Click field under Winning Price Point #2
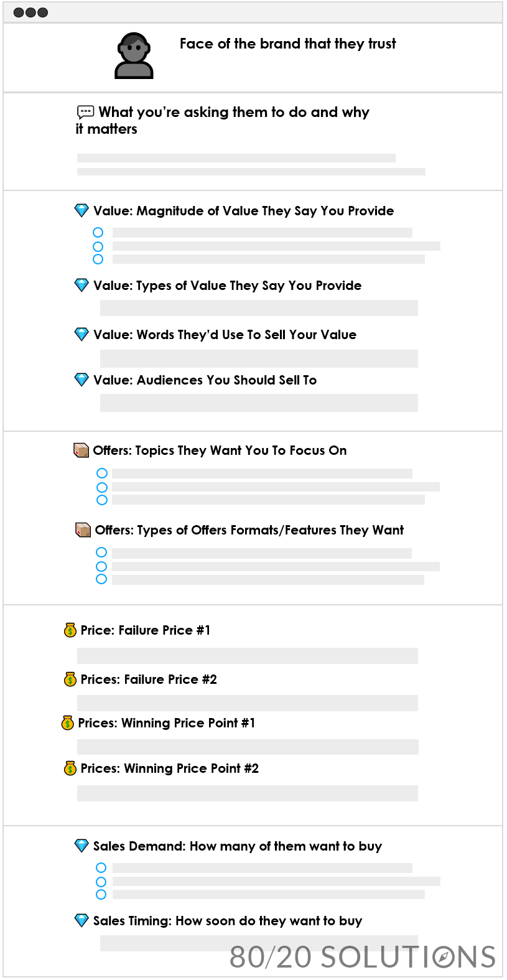The image size is (507, 980). click(248, 793)
